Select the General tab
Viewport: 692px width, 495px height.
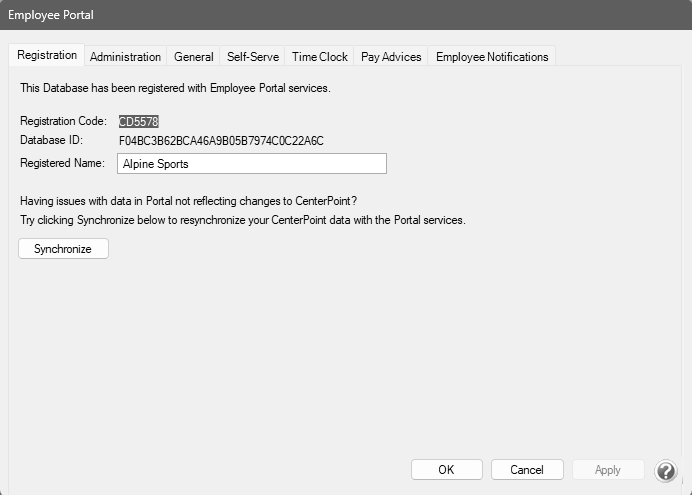click(193, 57)
